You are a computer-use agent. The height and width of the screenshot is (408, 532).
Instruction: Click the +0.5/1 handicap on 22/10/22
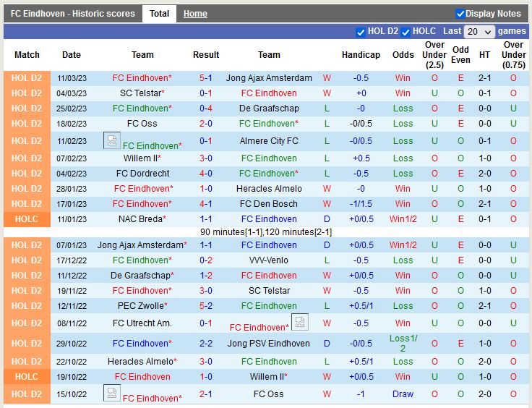[x=361, y=362]
